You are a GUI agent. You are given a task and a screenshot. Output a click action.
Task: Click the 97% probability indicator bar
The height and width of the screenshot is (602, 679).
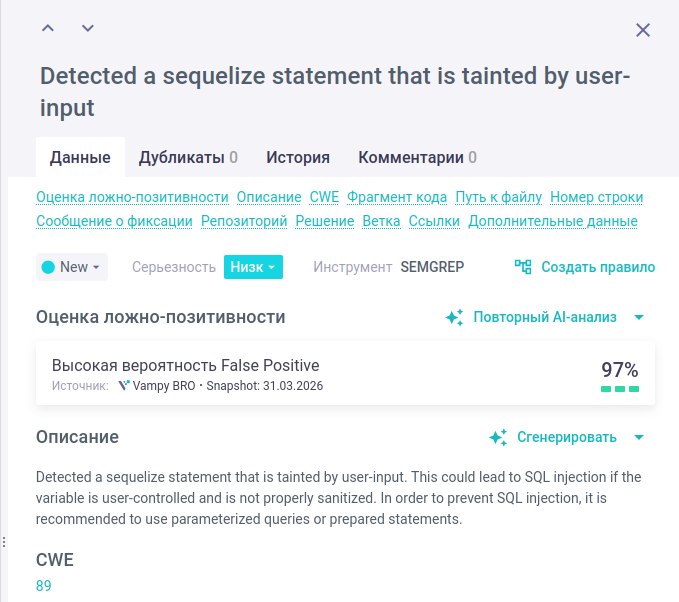(620, 389)
